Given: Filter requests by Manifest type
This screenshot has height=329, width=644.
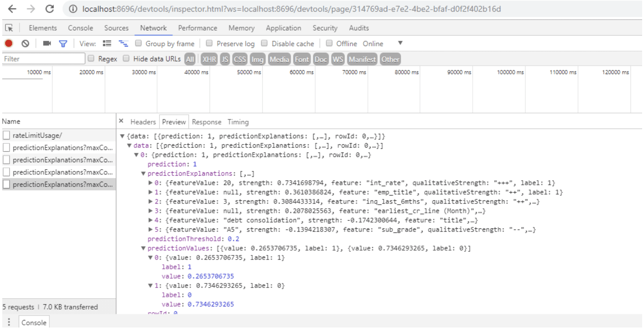Looking at the screenshot, I should pyautogui.click(x=362, y=59).
